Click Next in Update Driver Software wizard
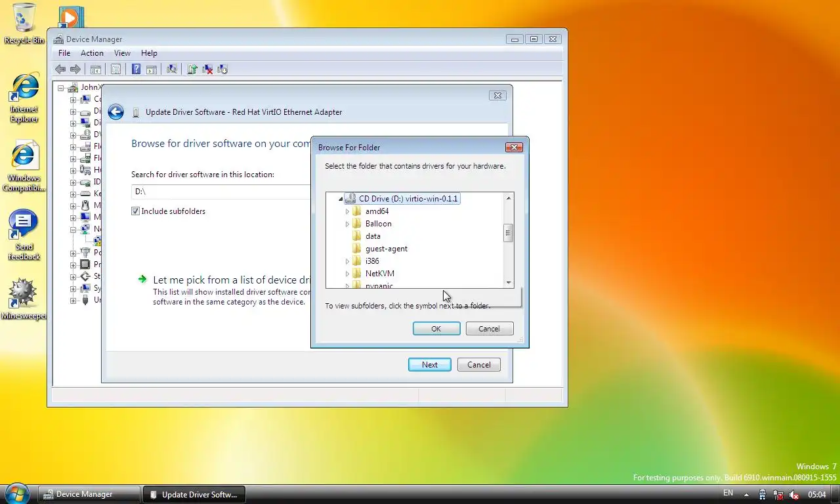840x504 pixels. 430,365
